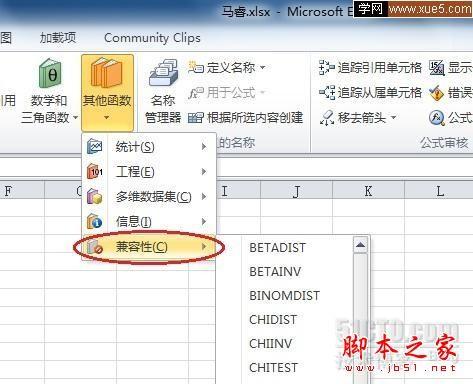Image resolution: width=473 pixels, height=384 pixels.
Task: Click the 多维数据集 cube icon
Action: click(95, 196)
